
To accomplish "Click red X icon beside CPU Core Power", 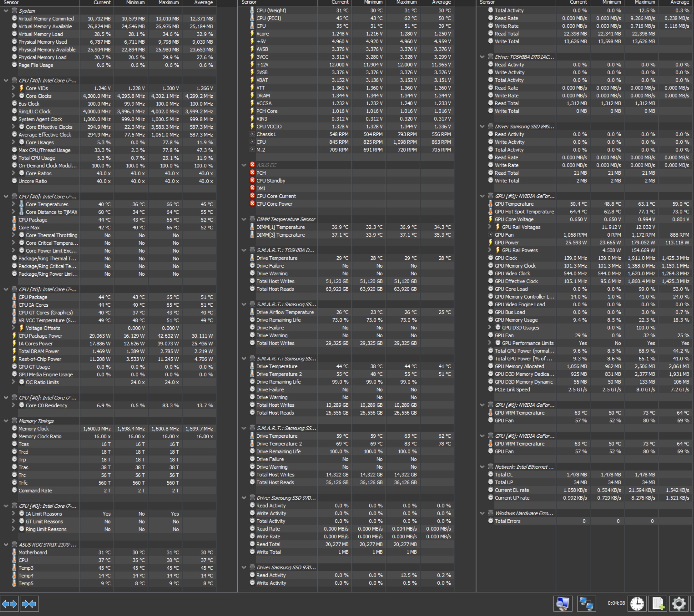I will click(x=252, y=204).
